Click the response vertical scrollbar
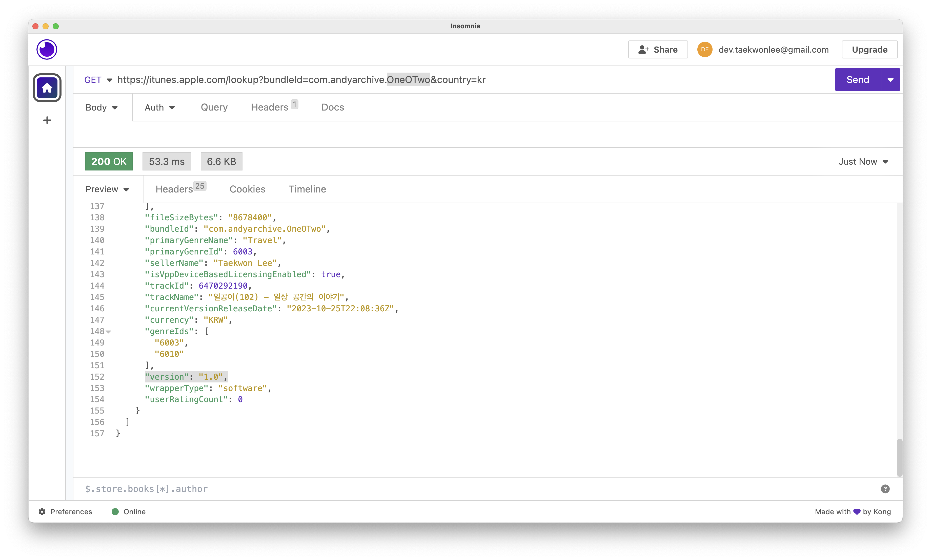Viewport: 931px width, 560px height. 899,457
